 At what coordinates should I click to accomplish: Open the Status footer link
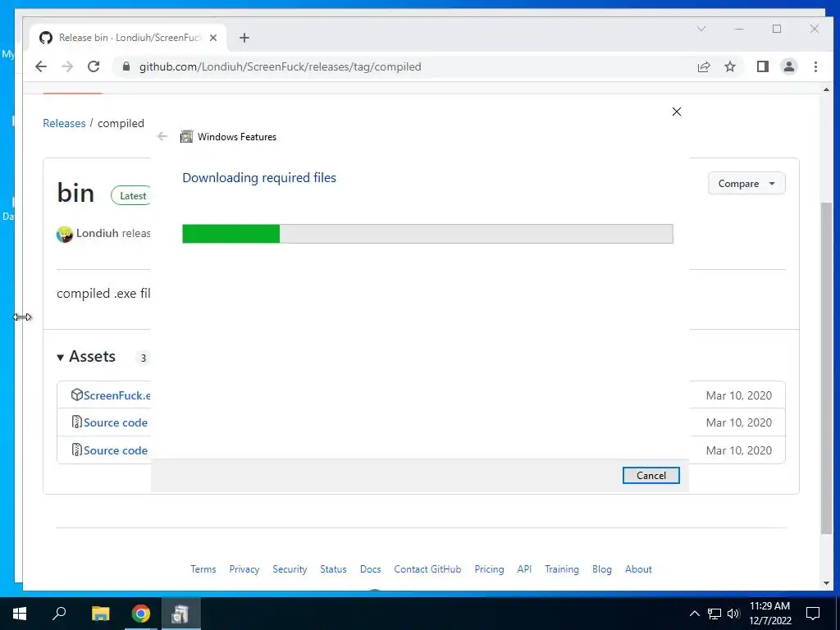coord(333,569)
